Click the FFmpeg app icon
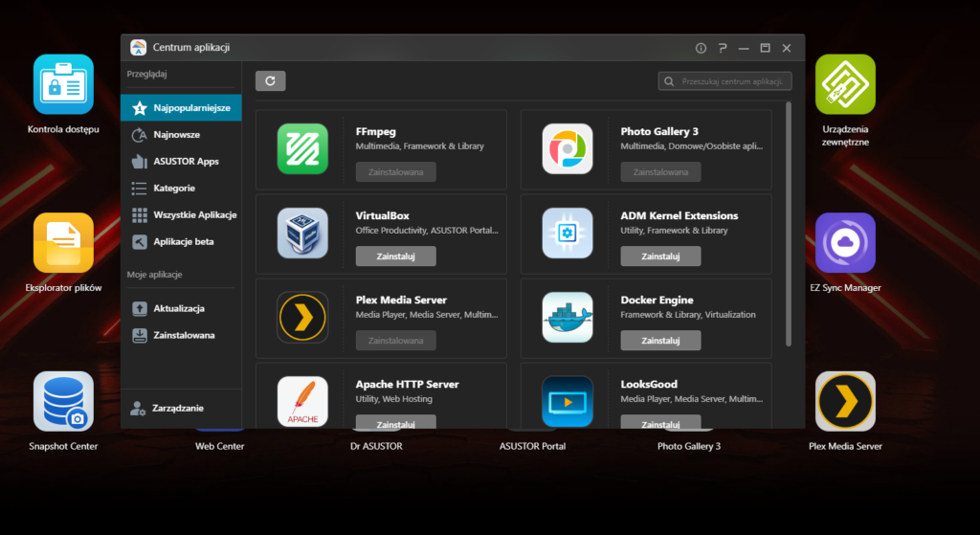The width and height of the screenshot is (980, 535). [302, 148]
